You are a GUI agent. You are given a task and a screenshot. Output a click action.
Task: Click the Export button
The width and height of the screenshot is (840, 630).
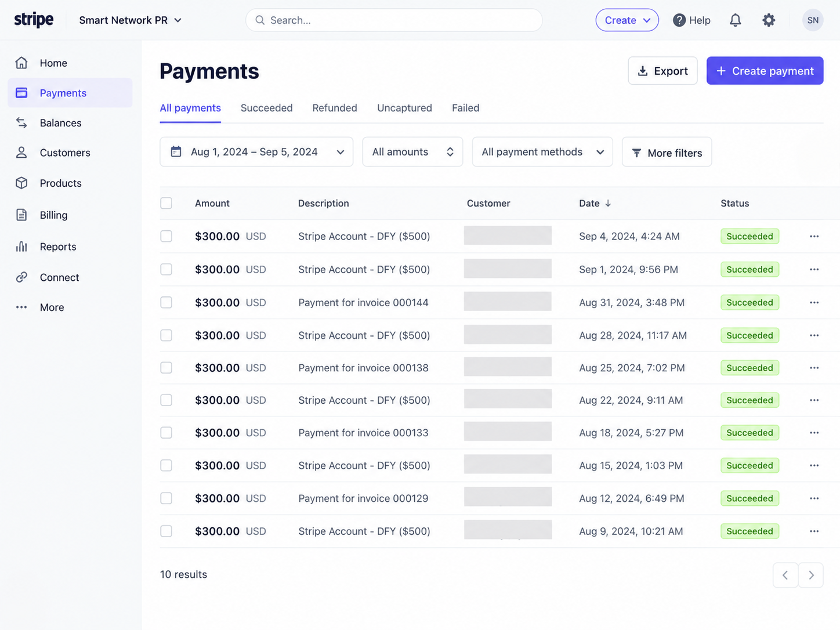[662, 71]
